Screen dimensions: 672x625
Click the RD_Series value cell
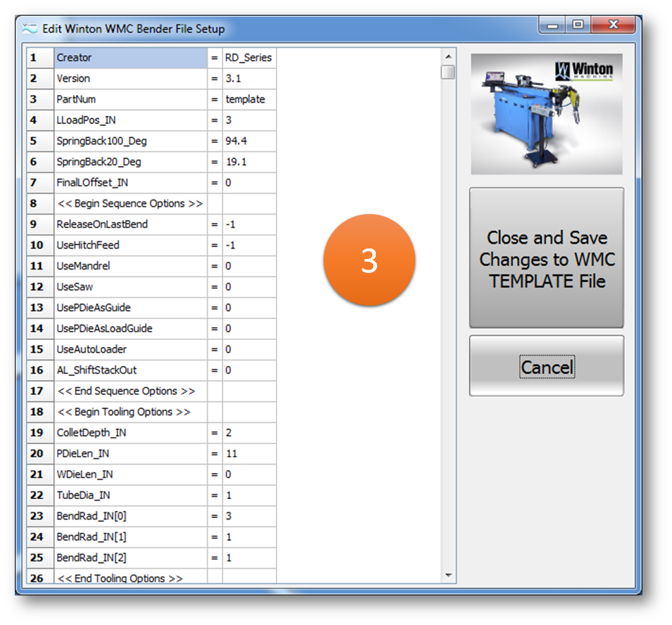pyautogui.click(x=249, y=58)
